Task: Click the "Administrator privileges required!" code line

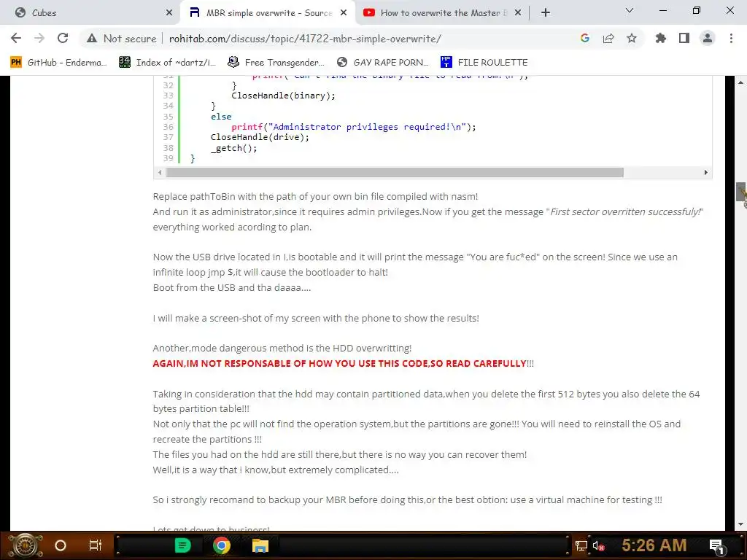Action: coord(354,127)
